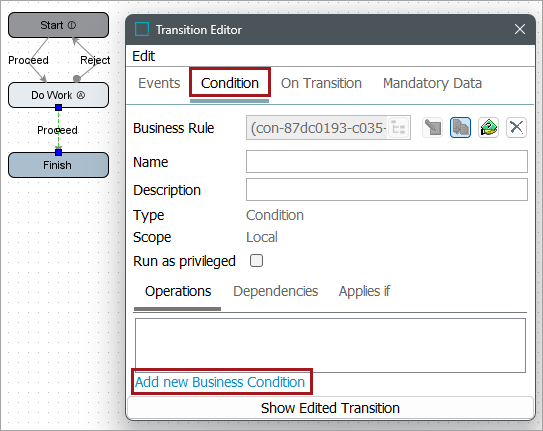This screenshot has height=431, width=543.
Task: Toggle the Run as privileged checkbox
Action: [x=256, y=261]
